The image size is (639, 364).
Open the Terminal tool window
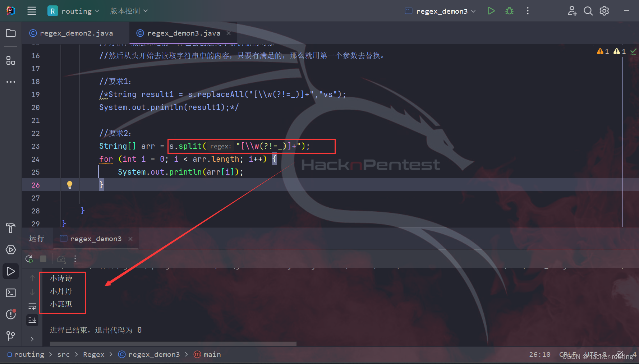click(11, 293)
